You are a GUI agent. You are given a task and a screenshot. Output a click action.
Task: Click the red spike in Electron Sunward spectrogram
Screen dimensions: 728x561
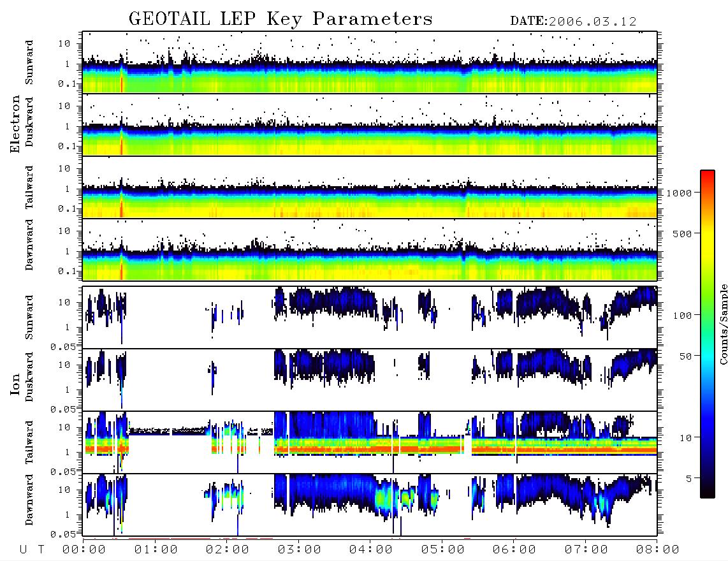click(x=122, y=85)
